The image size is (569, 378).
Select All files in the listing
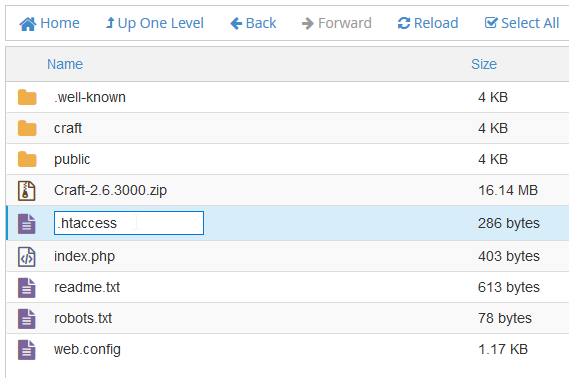pyautogui.click(x=522, y=23)
